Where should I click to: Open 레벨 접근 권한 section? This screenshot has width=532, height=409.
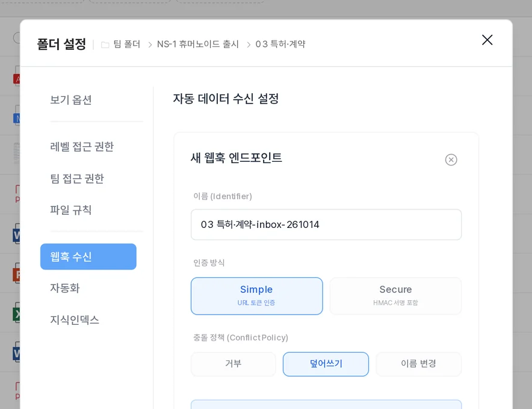pyautogui.click(x=82, y=147)
